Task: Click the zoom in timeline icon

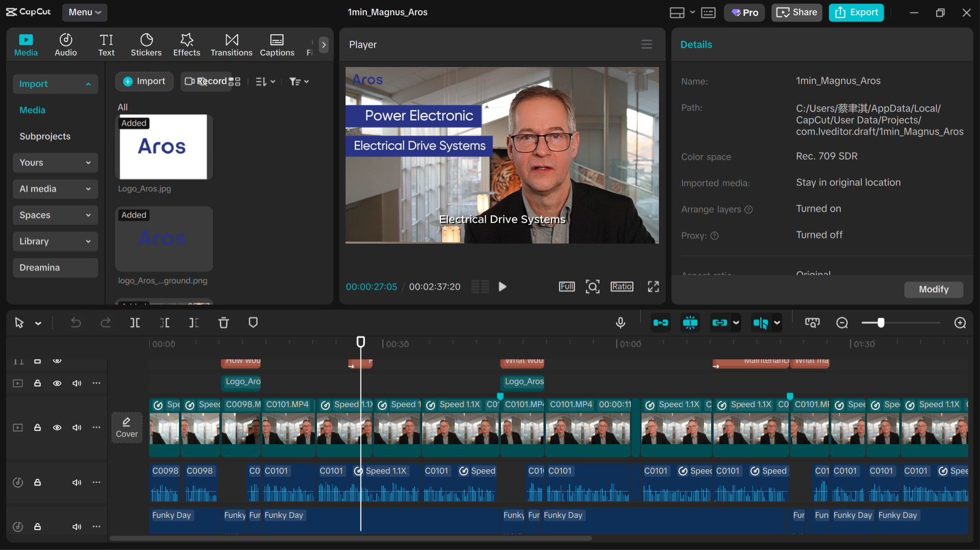Action: 960,323
